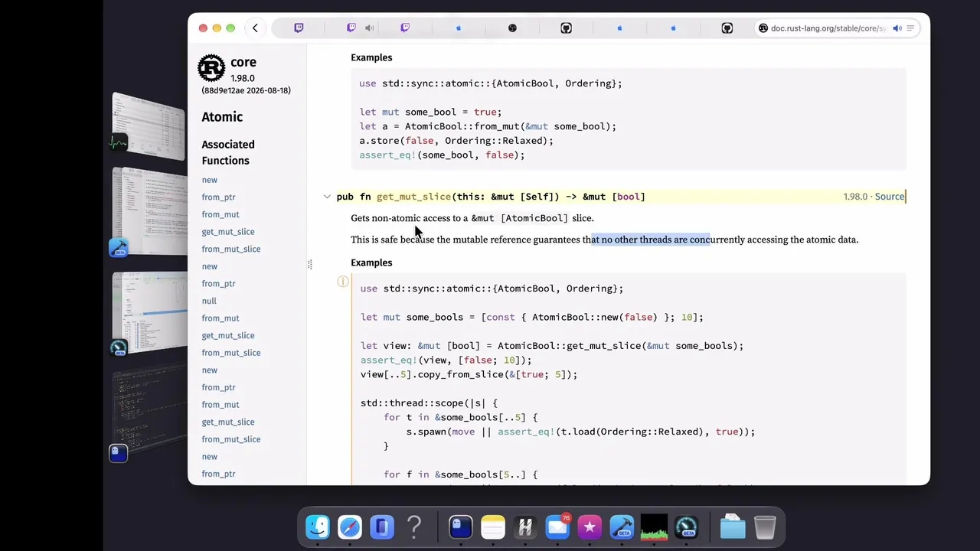Click get_mut_slice name in the function signature

pos(413,197)
